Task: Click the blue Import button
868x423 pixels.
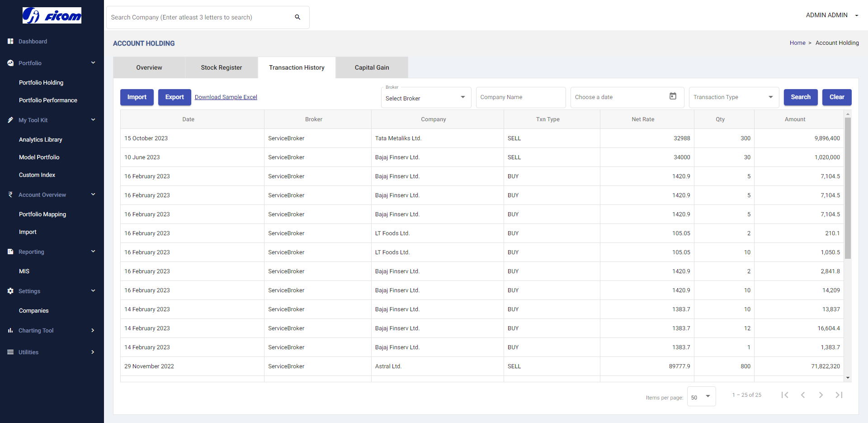Action: 137,97
